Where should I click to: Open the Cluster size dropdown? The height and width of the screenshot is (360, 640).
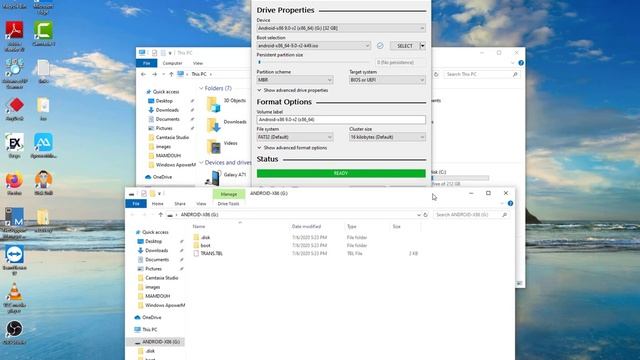point(387,137)
